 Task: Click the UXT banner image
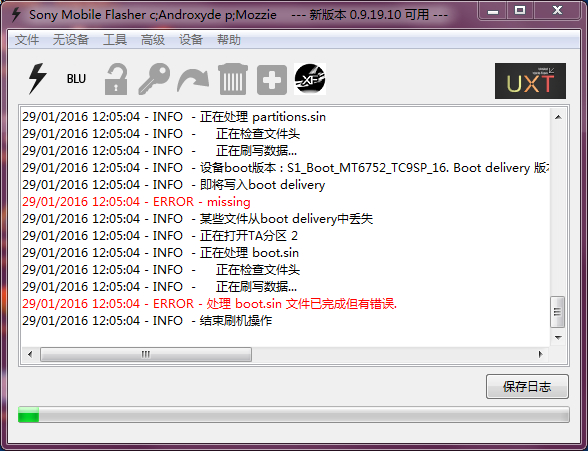[530, 81]
